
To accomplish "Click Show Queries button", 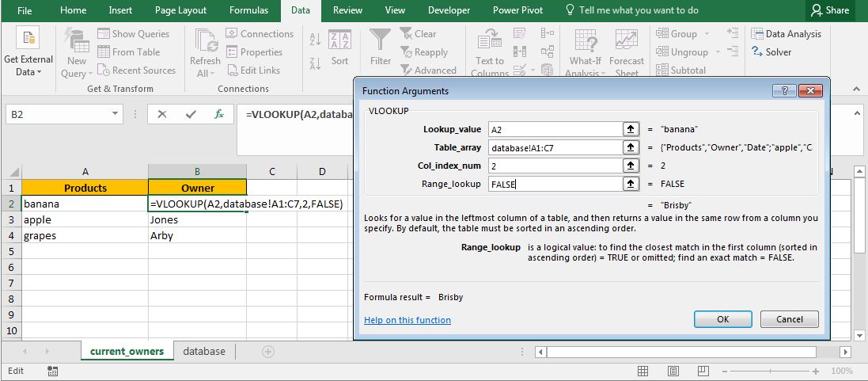I will pyautogui.click(x=133, y=34).
